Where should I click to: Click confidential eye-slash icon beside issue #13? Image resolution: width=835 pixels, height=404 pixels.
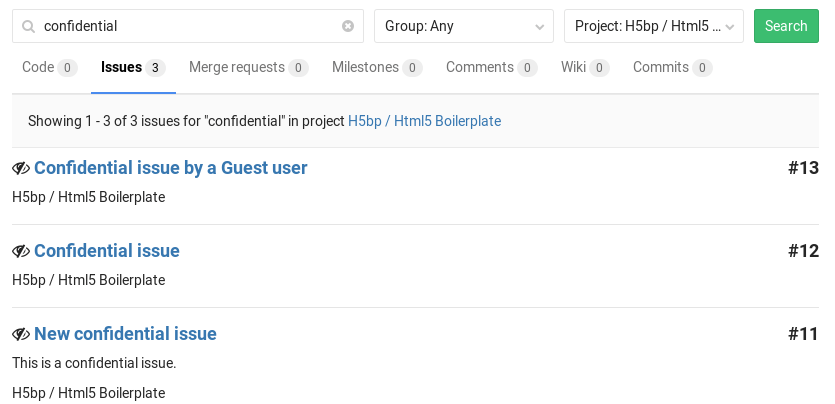coord(21,168)
